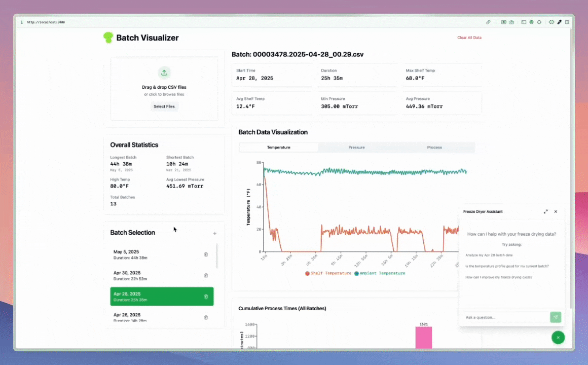Open the Process tab
This screenshot has height=365, width=588.
click(x=434, y=148)
